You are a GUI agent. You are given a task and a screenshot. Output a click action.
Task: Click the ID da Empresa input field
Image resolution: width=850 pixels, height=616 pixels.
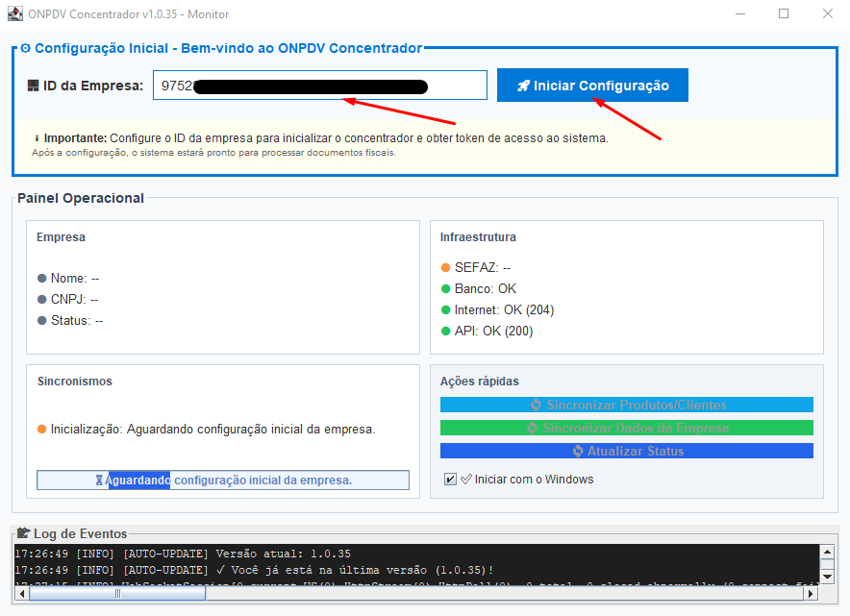(x=320, y=86)
